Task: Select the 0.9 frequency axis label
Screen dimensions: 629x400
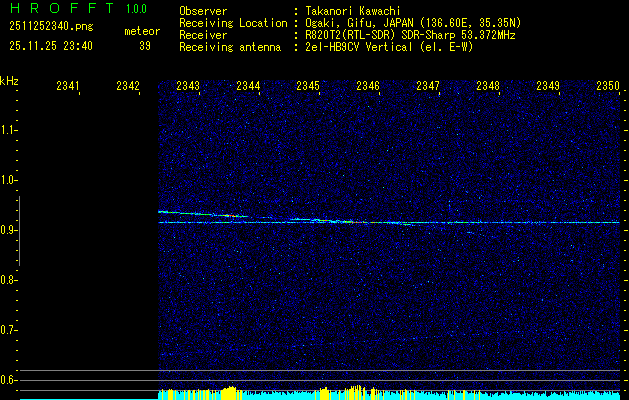Action: (x=9, y=230)
